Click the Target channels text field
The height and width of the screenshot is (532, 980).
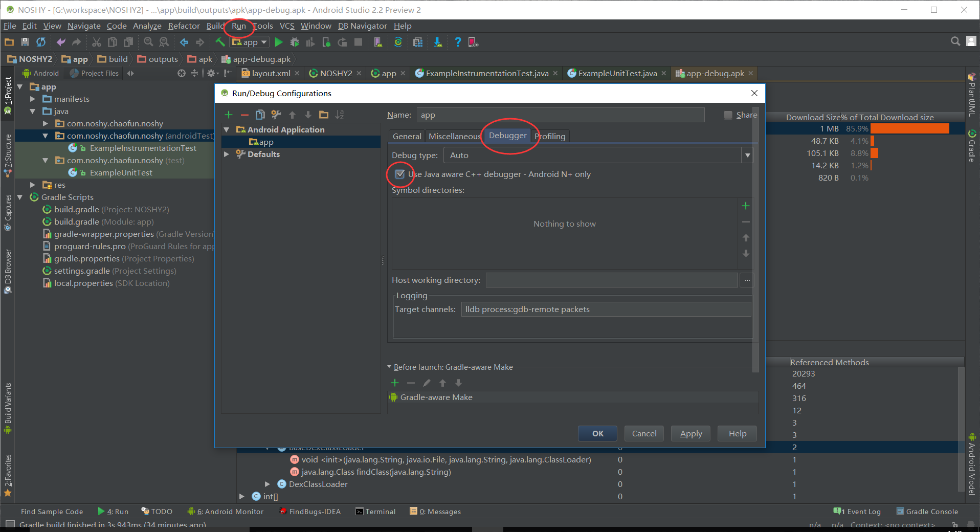[606, 309]
